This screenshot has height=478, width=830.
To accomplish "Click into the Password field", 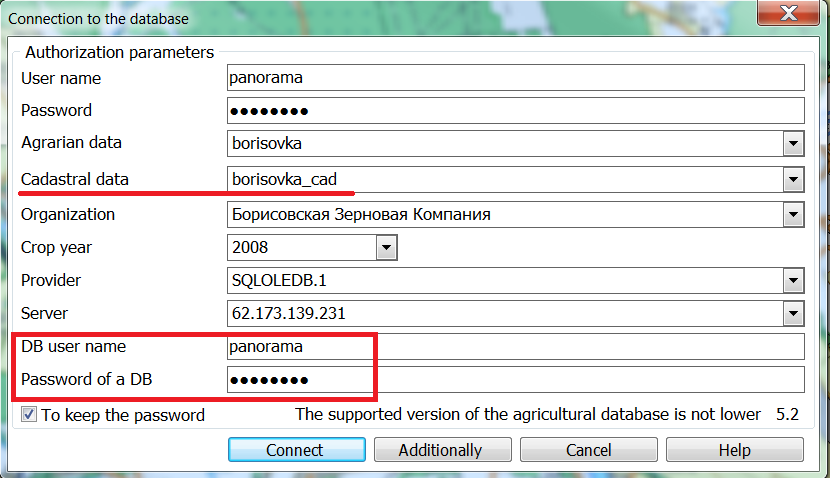I will [x=515, y=110].
